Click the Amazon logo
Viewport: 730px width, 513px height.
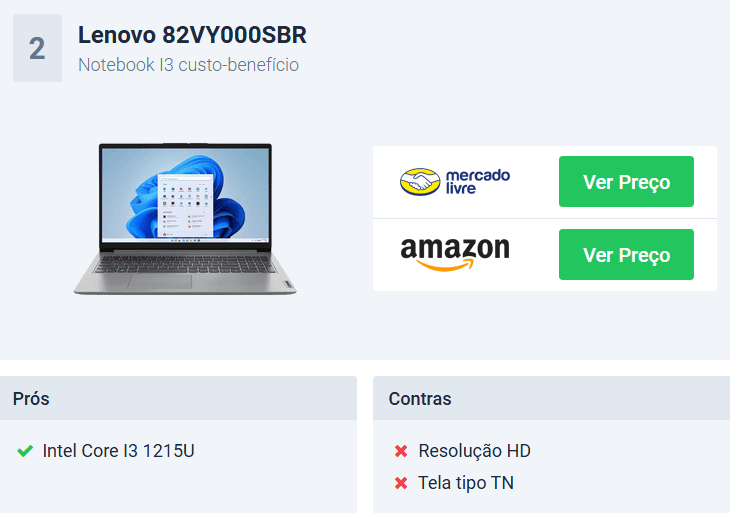[455, 254]
